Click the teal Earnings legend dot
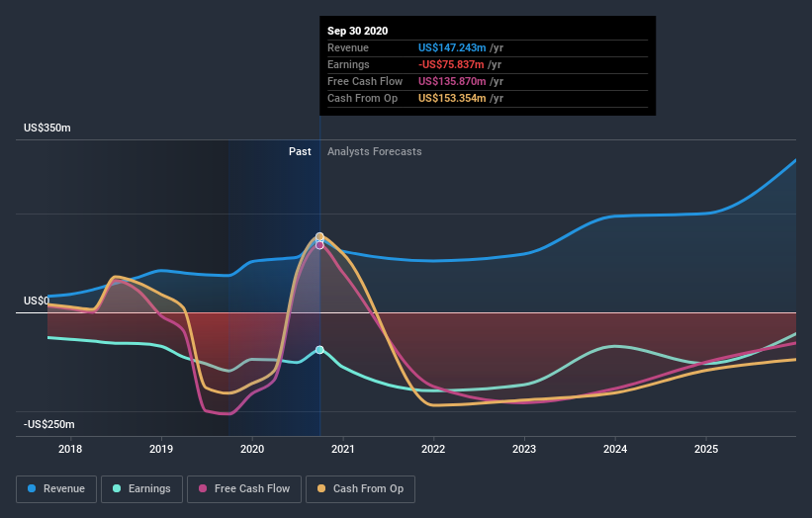812x518 pixels. tap(117, 488)
